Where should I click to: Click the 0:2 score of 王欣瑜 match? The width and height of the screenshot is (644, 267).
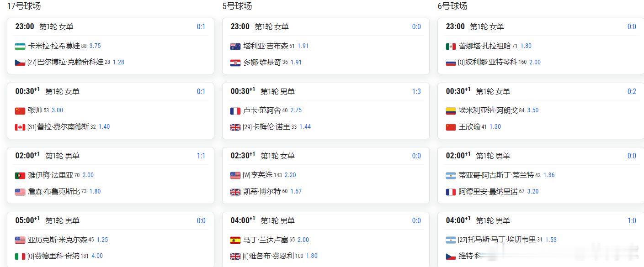click(x=632, y=92)
